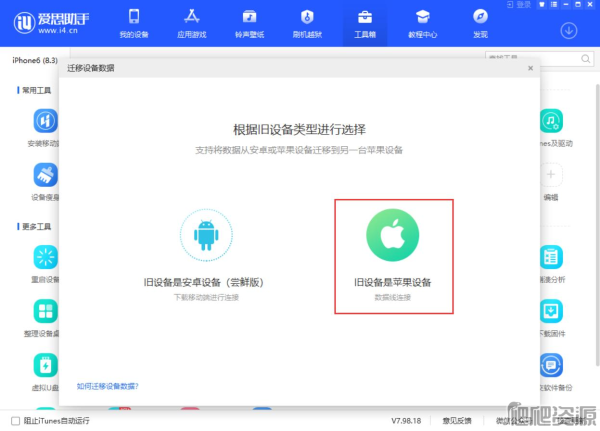Click the title bar list menu icon

pyautogui.click(x=554, y=5)
